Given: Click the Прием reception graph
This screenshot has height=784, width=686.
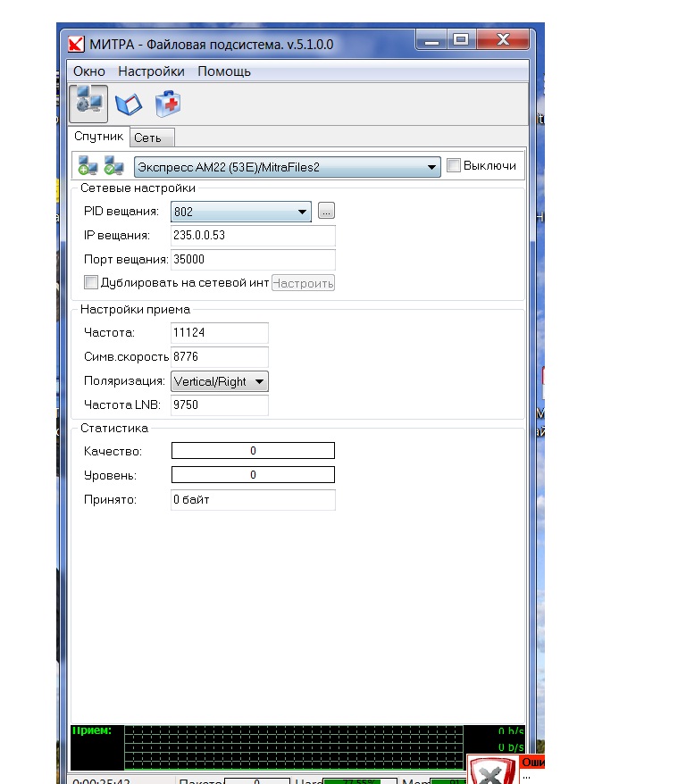Looking at the screenshot, I should coord(294,747).
